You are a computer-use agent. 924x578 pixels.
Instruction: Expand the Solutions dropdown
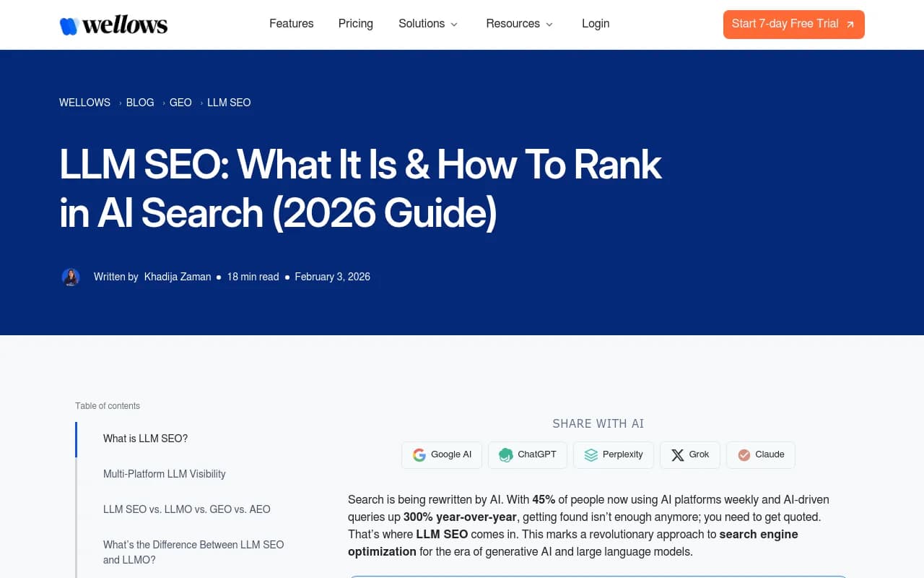[428, 24]
